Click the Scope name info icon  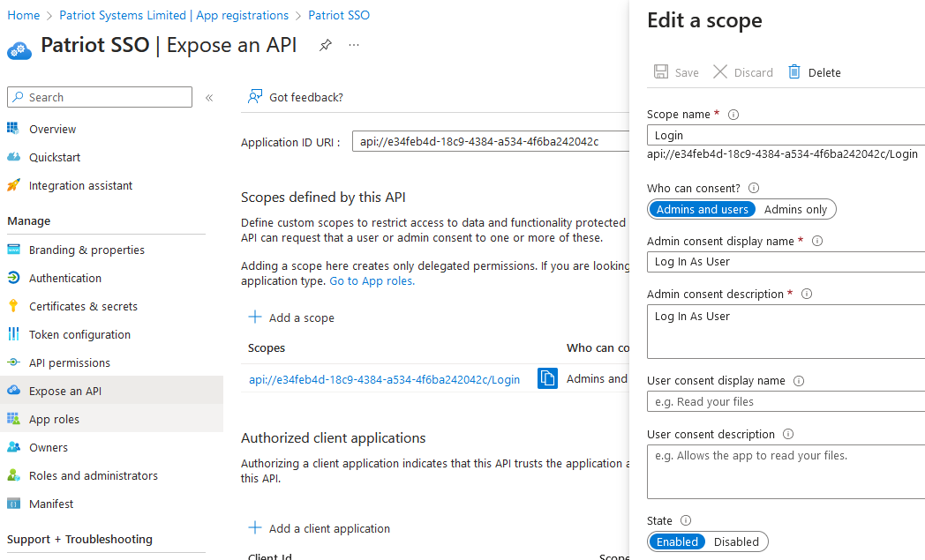click(x=733, y=115)
